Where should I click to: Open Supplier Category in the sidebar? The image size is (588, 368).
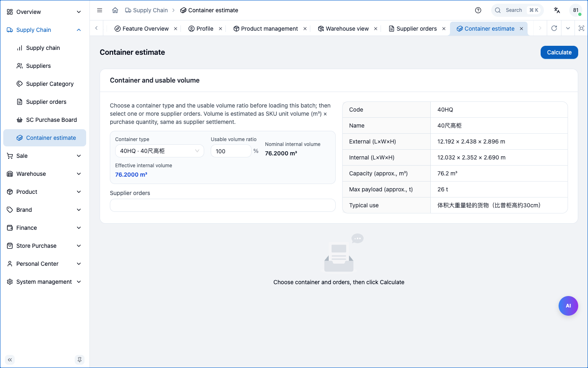45,84
